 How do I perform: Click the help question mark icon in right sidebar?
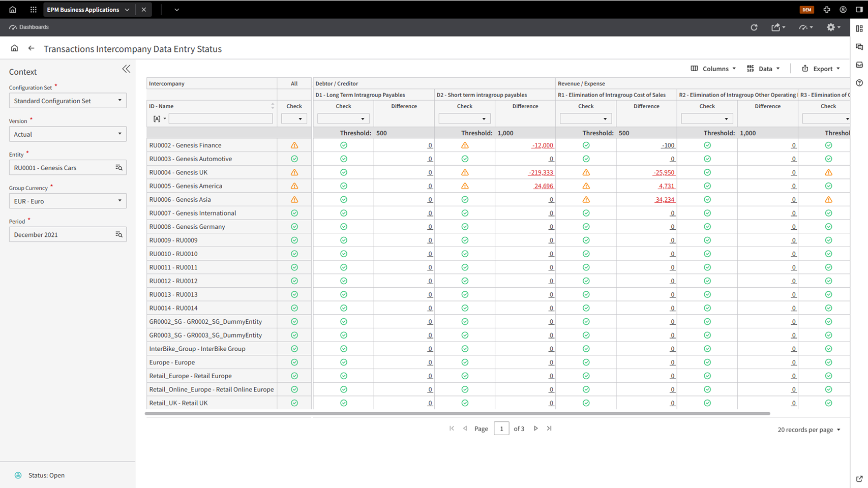[859, 83]
